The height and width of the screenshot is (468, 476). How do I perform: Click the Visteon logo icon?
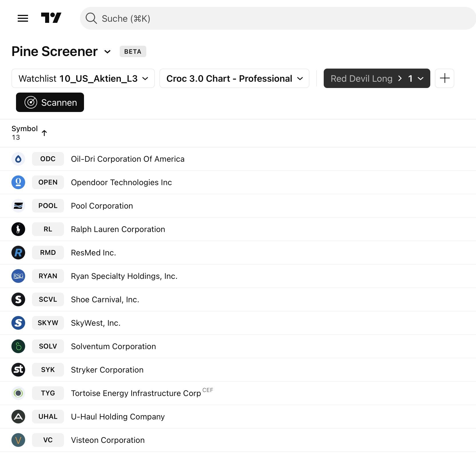(x=18, y=440)
